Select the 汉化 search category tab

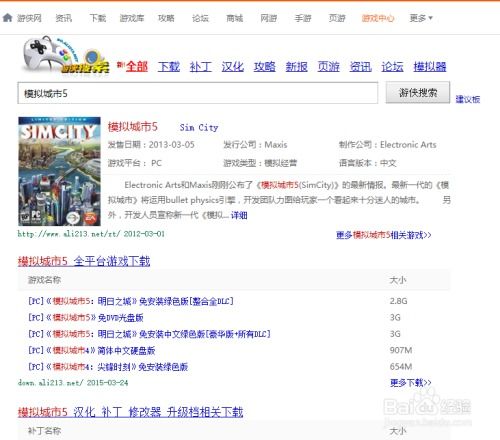pos(233,67)
